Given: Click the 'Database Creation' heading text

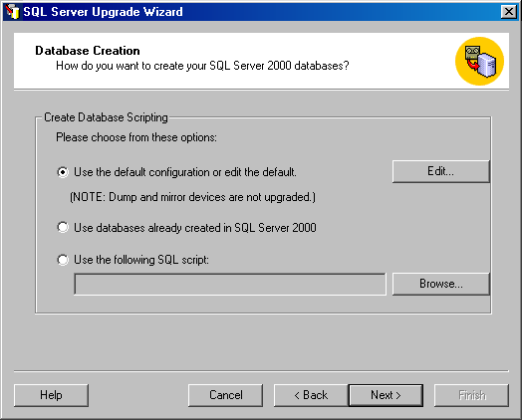Looking at the screenshot, I should (88, 51).
